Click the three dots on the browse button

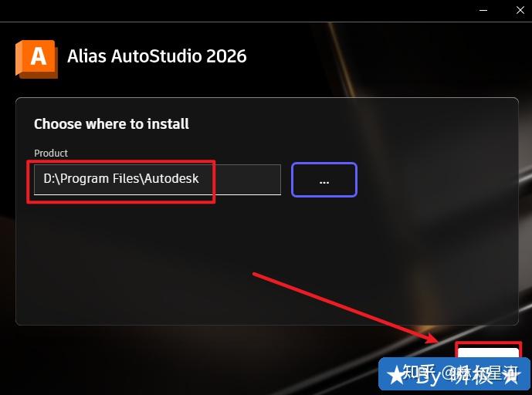pos(324,182)
